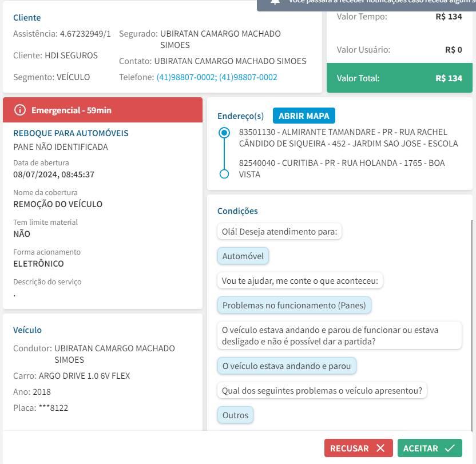Click the Tem limite material NÃO value
The width and height of the screenshot is (476, 464).
(22, 234)
